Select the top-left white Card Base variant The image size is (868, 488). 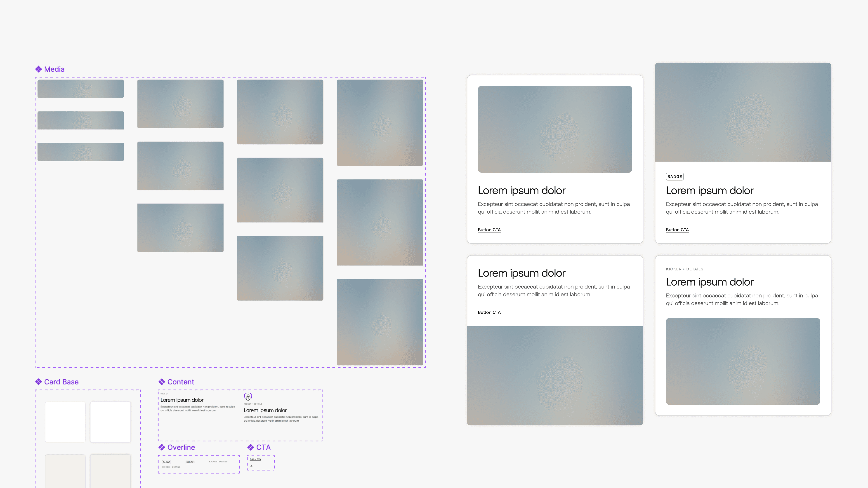click(65, 422)
